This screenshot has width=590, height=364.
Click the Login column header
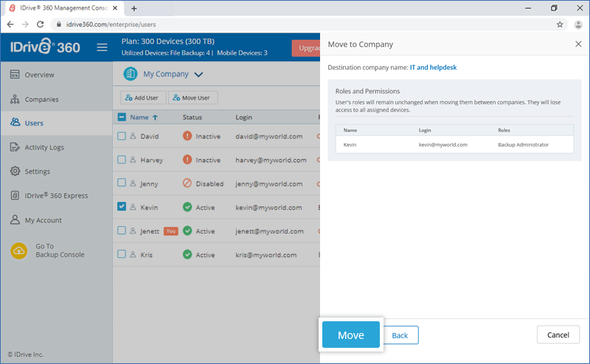point(244,117)
